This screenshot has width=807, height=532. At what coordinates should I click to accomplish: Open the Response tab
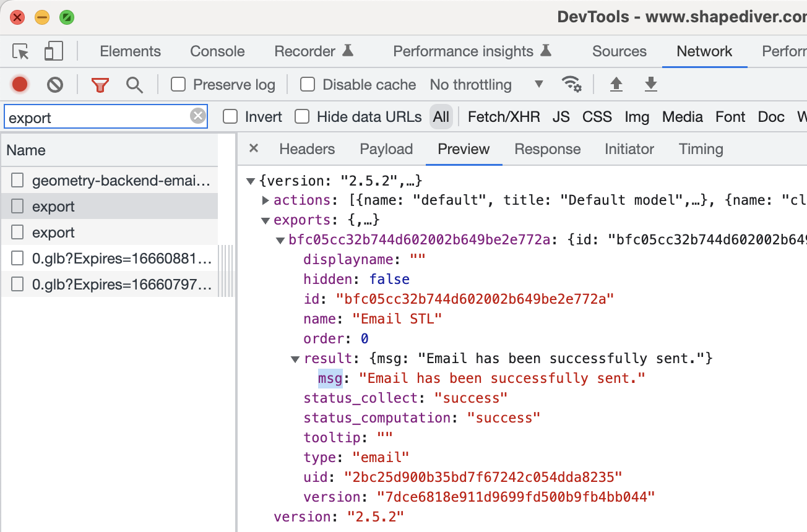pos(547,149)
